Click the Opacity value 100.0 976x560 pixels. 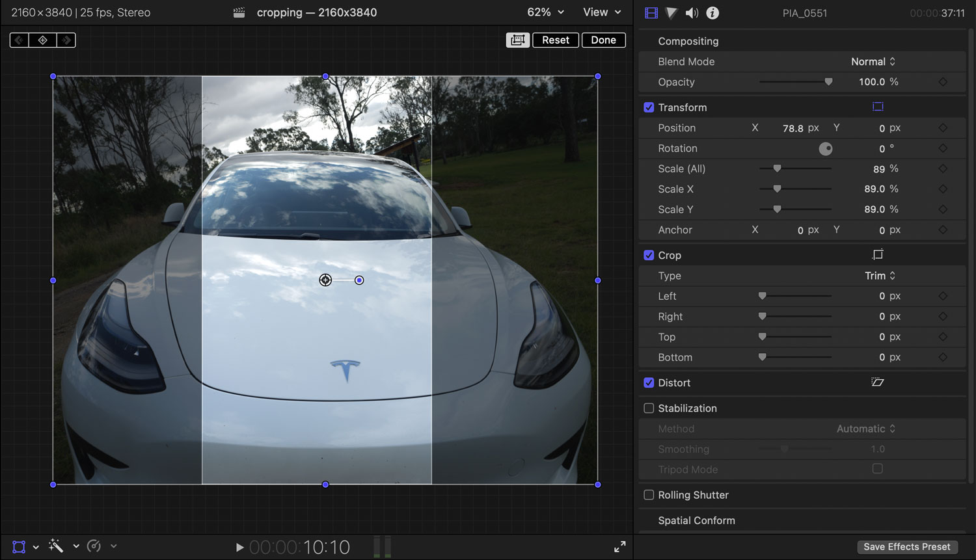[x=872, y=82]
